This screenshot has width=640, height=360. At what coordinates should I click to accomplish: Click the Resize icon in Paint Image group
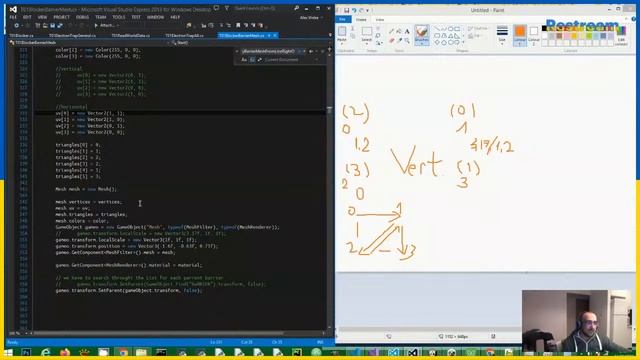click(378, 36)
